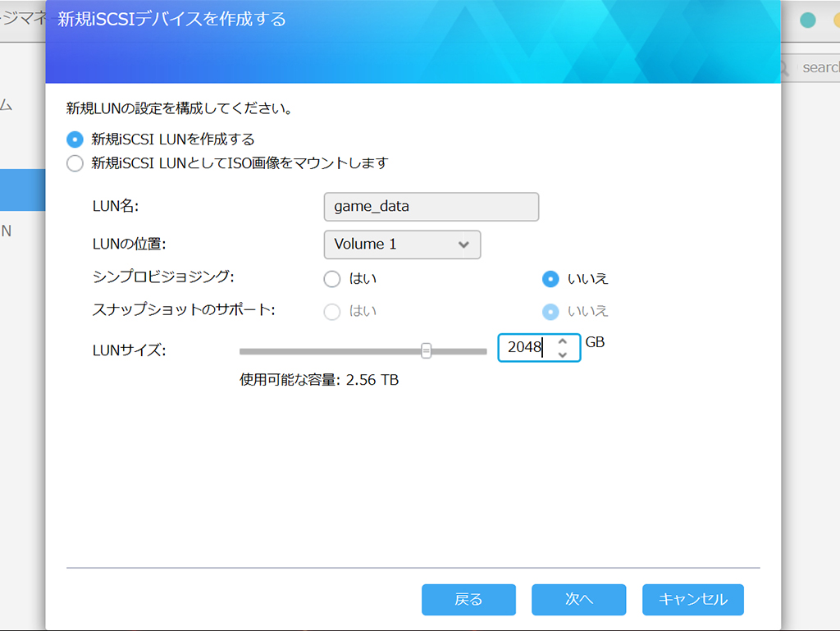840x631 pixels.
Task: Select いいえ for snapshot support
Action: pos(550,312)
